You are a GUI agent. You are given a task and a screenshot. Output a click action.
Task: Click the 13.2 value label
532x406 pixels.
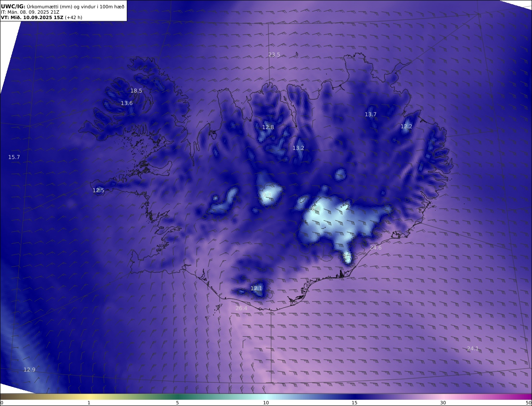tap(298, 148)
